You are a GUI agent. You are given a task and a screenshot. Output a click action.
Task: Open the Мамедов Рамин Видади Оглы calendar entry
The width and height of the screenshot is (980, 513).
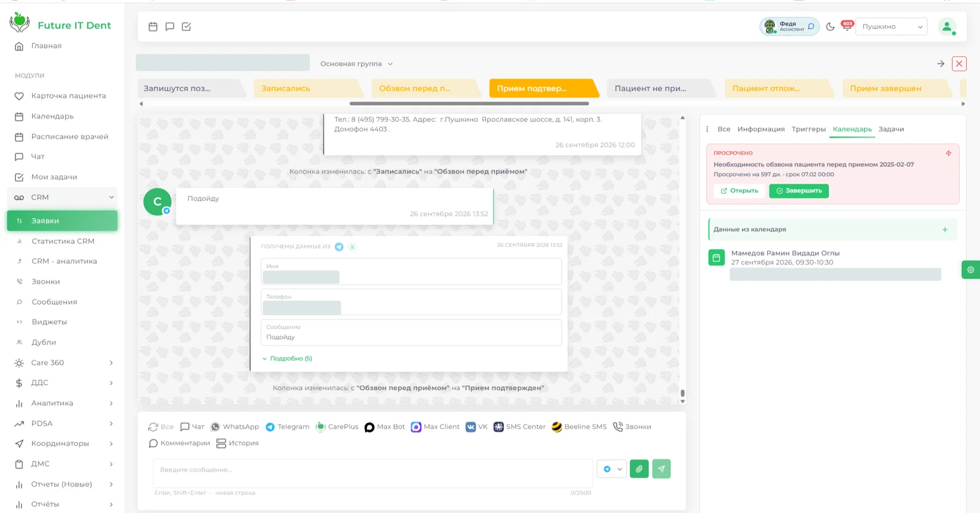785,253
